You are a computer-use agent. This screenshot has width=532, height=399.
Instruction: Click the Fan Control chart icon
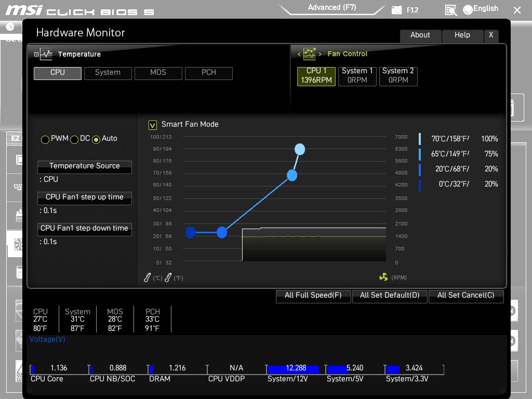tap(310, 54)
